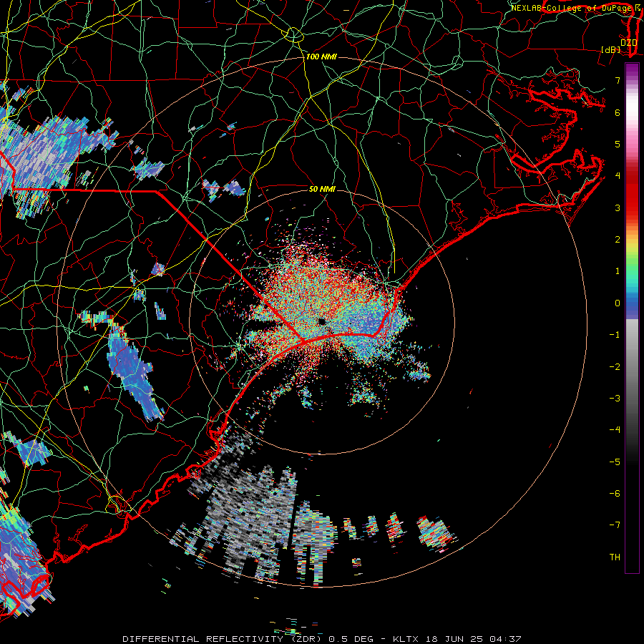644x644 pixels.
Task: Click the "1" value on color scale
Action: (x=618, y=271)
